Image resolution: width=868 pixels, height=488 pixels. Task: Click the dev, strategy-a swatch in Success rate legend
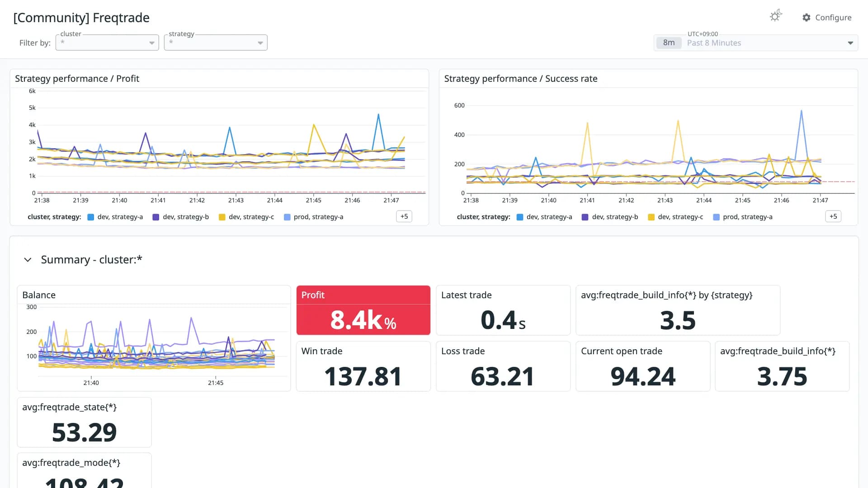tap(520, 217)
